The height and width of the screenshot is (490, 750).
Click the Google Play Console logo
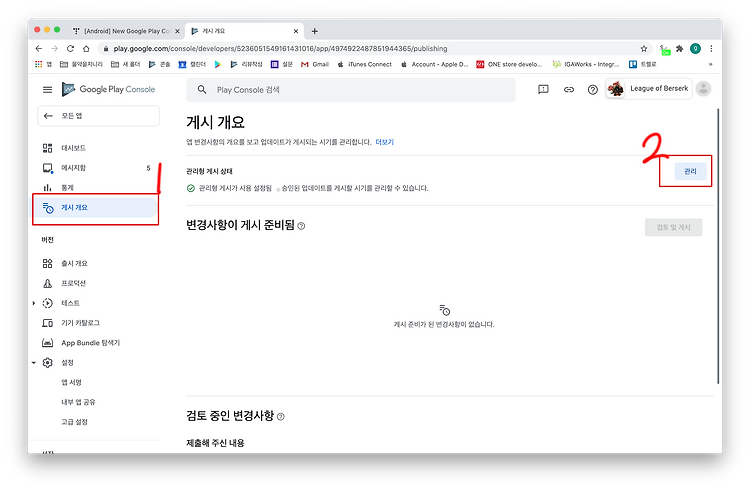(109, 89)
